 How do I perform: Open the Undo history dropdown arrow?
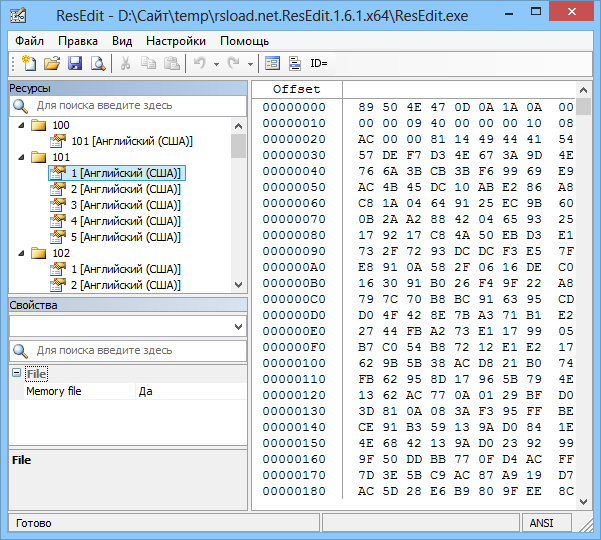[217, 64]
